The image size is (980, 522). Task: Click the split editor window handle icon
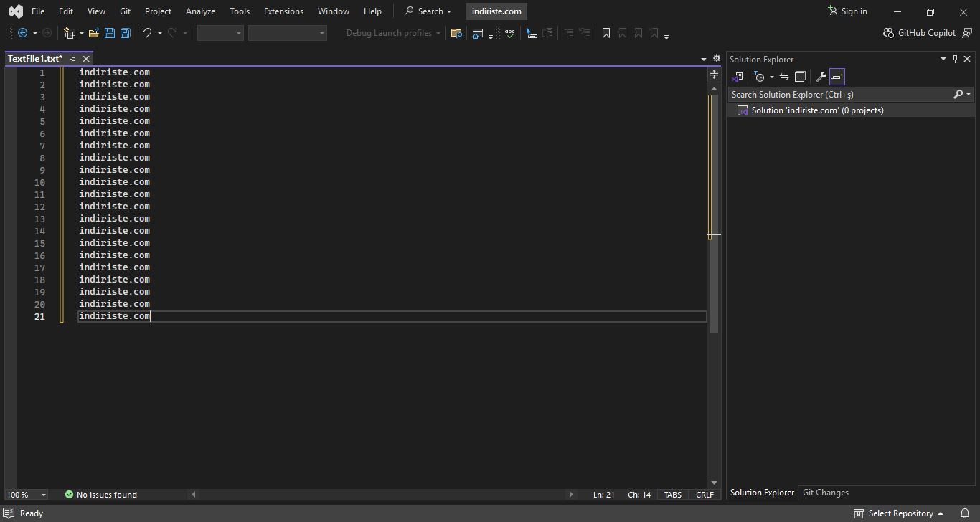tap(714, 75)
